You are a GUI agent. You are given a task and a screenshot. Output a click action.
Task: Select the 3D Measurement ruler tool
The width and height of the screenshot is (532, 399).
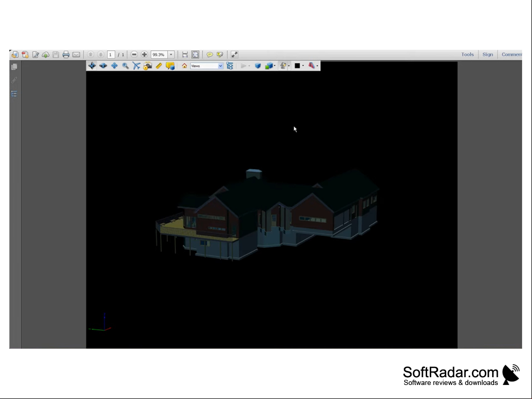click(x=159, y=66)
